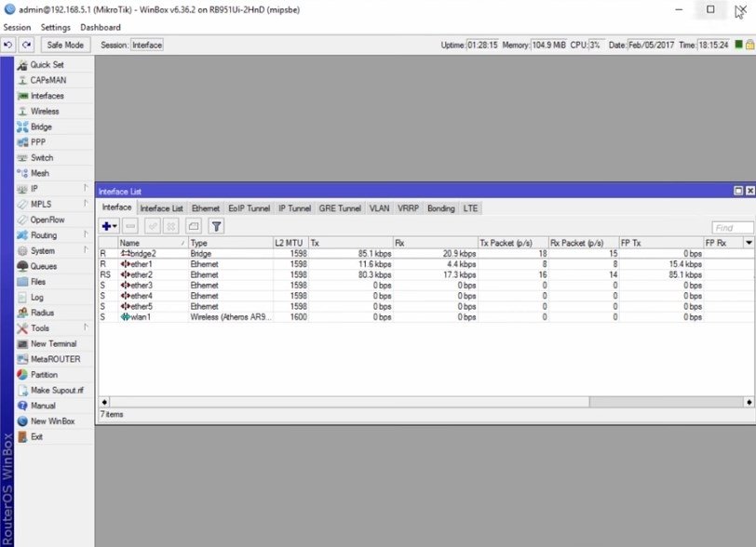Toggle Safe Mode button

(65, 45)
